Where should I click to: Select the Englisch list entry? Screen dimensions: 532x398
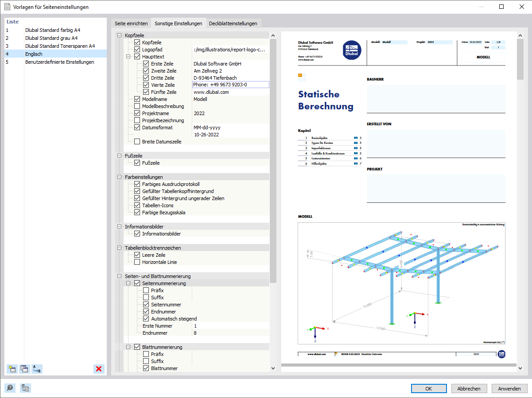pyautogui.click(x=56, y=54)
